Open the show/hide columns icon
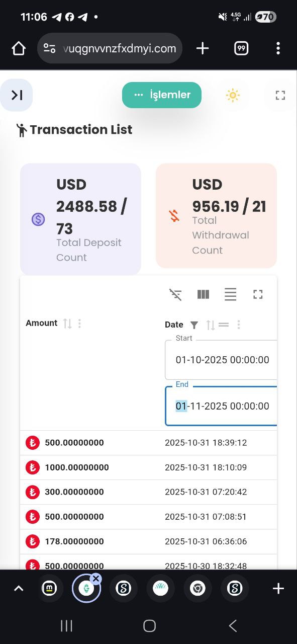Screen dimensions: 297x644 tap(203, 294)
